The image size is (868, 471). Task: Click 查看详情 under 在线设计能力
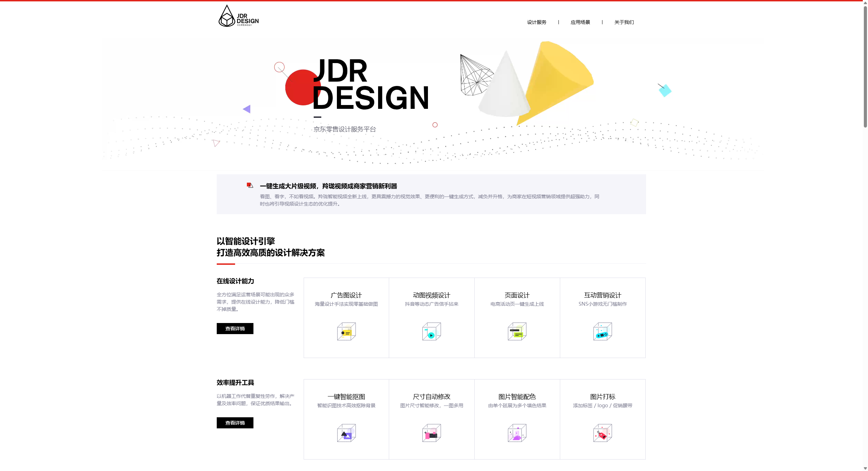235,329
